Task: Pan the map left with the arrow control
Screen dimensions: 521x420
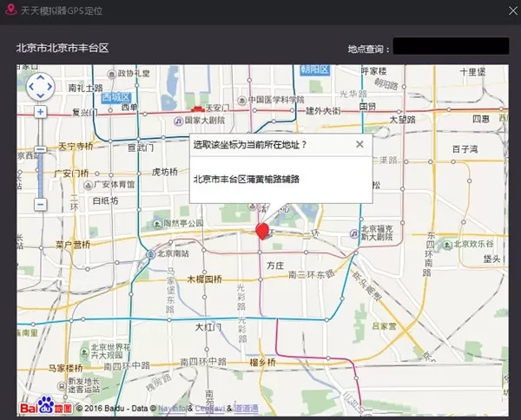Action: 31,87
